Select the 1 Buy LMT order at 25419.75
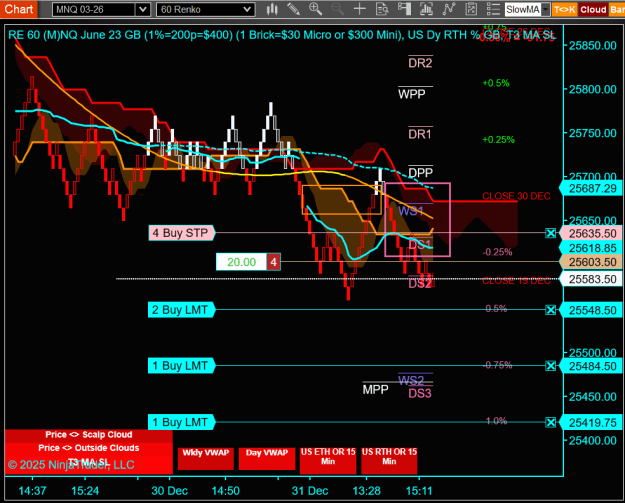625x503 pixels. point(181,422)
